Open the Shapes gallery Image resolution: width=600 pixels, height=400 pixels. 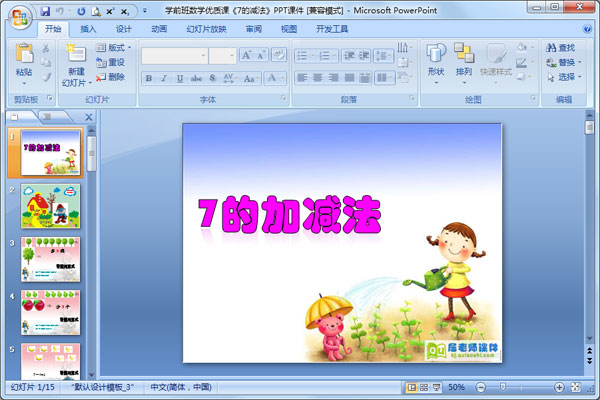[436, 63]
